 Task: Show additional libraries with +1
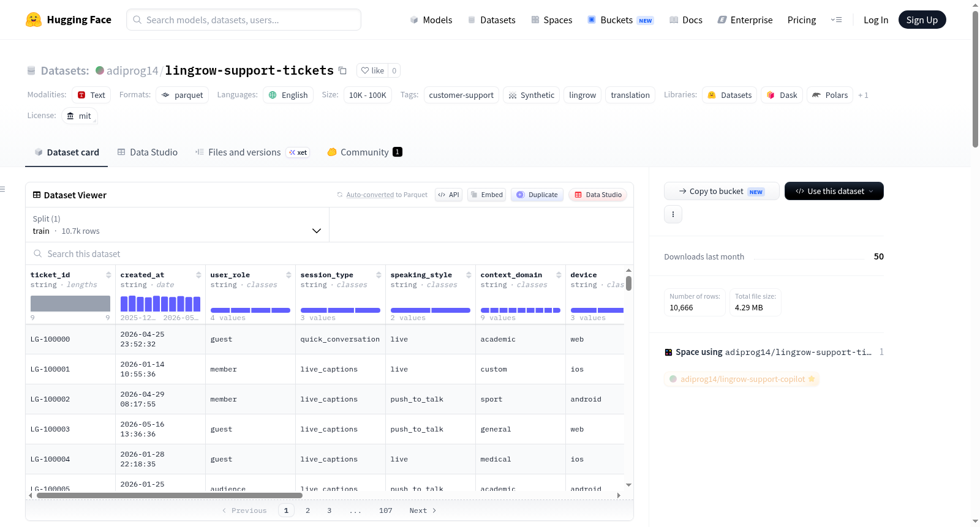(863, 95)
